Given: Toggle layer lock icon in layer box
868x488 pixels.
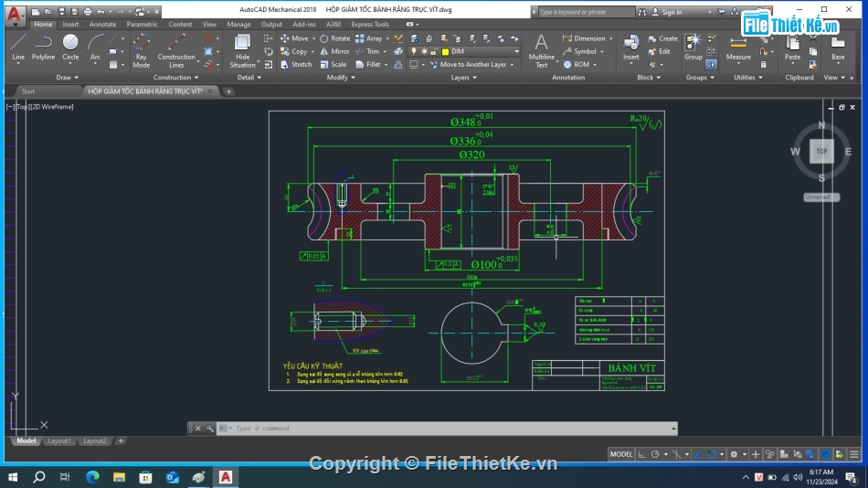Looking at the screenshot, I should [x=434, y=51].
